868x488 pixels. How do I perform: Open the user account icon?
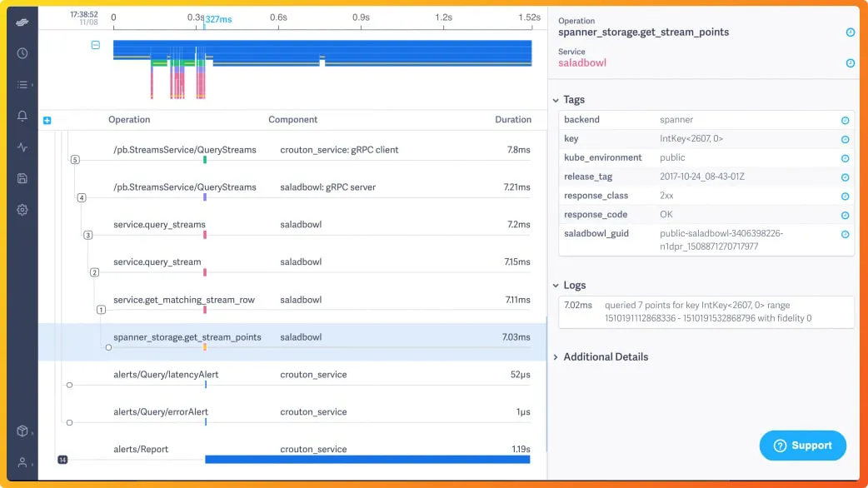point(22,462)
